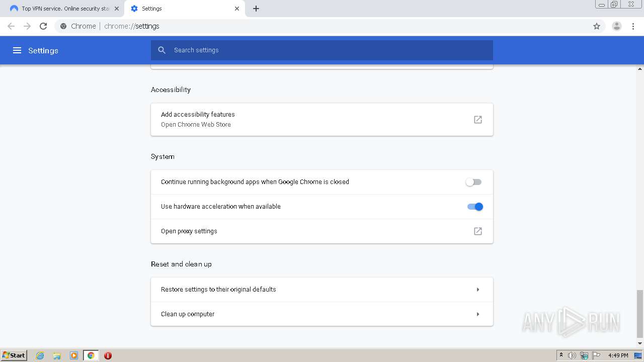This screenshot has width=644, height=362.
Task: Open Chrome three-dot menu
Action: (633, 26)
